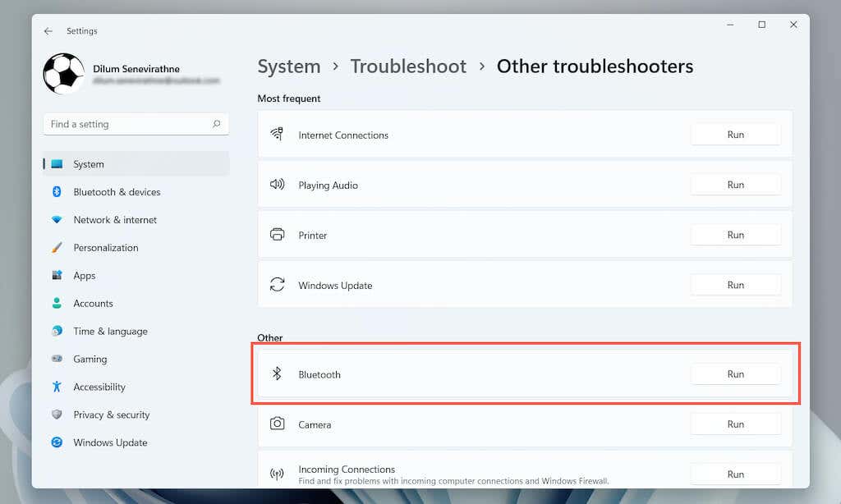Screen dimensions: 841x504
Task: Open Bluetooth & devices settings
Action: point(117,192)
